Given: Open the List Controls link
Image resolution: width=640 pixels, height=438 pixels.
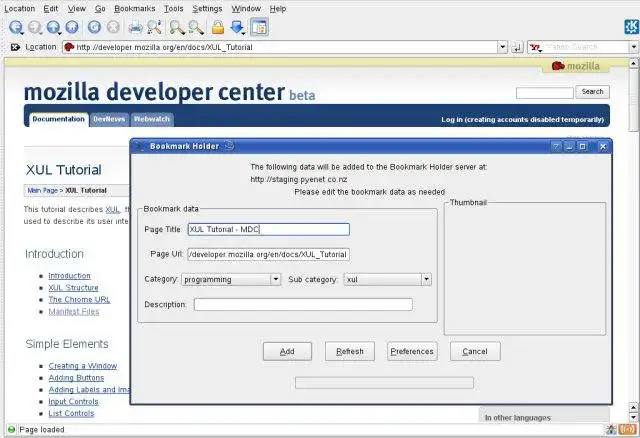Looking at the screenshot, I should pyautogui.click(x=71, y=414).
